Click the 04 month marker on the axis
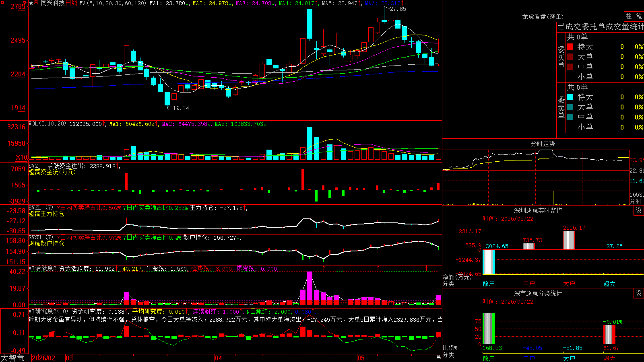This screenshot has height=362, width=644. pos(219,358)
